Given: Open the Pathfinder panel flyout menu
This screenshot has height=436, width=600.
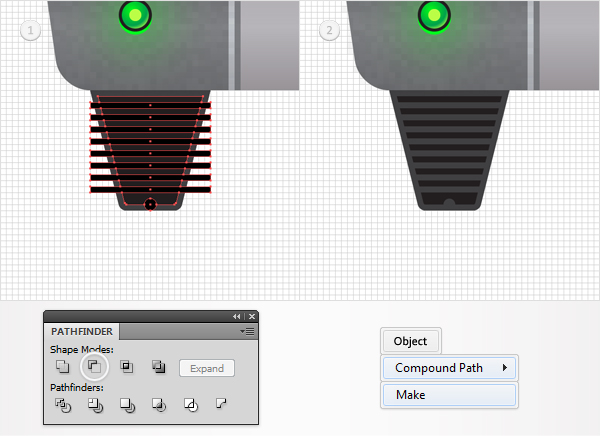Looking at the screenshot, I should click(x=248, y=331).
